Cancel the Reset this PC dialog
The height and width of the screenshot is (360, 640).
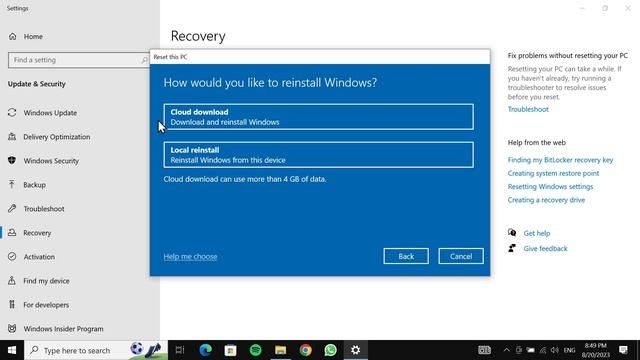461,256
